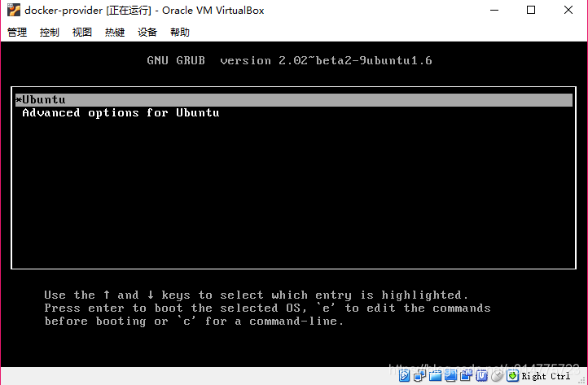The width and height of the screenshot is (588, 385).
Task: Click the green arrow host key icon
Action: [x=512, y=375]
